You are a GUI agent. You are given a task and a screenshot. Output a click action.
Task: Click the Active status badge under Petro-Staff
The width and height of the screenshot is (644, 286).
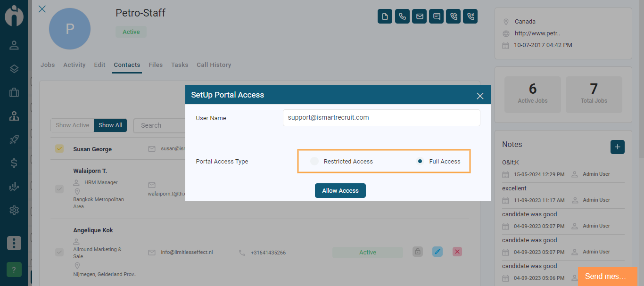coord(131,32)
